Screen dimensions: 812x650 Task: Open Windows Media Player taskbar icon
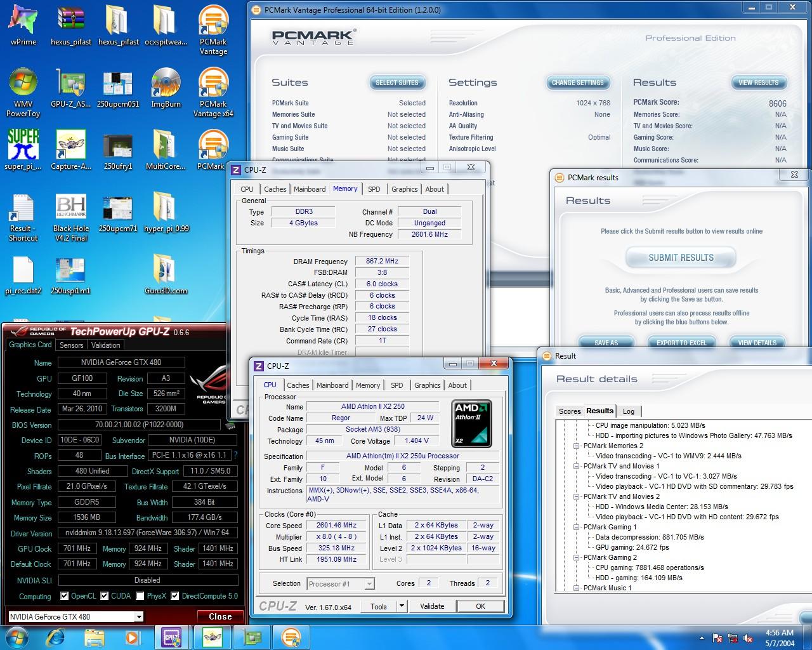click(132, 637)
